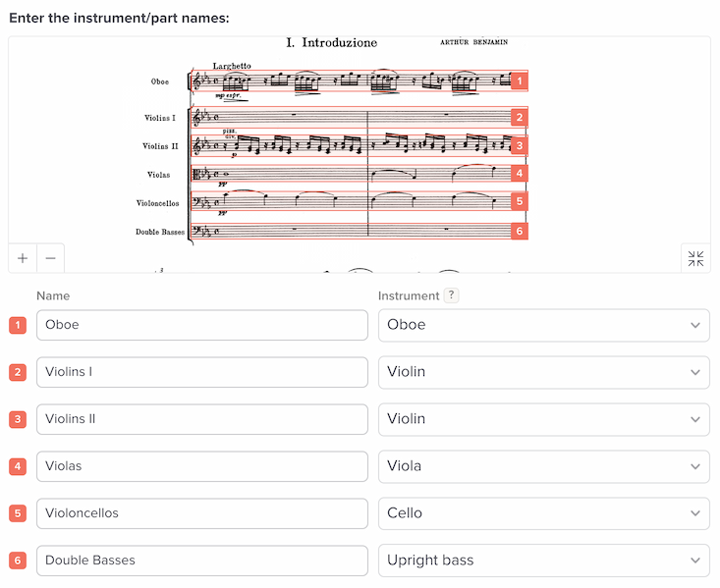Click row badge number 5
The height and width of the screenshot is (588, 720).
(x=18, y=513)
